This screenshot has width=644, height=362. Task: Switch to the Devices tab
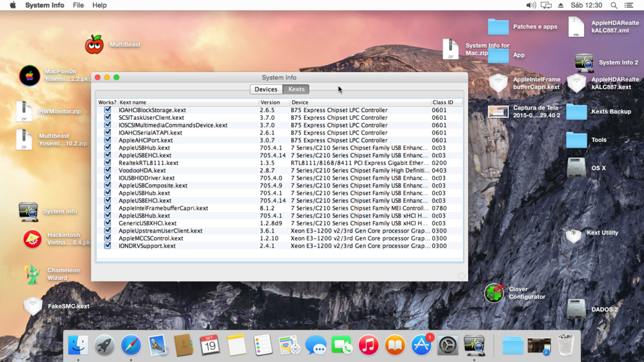tap(266, 90)
